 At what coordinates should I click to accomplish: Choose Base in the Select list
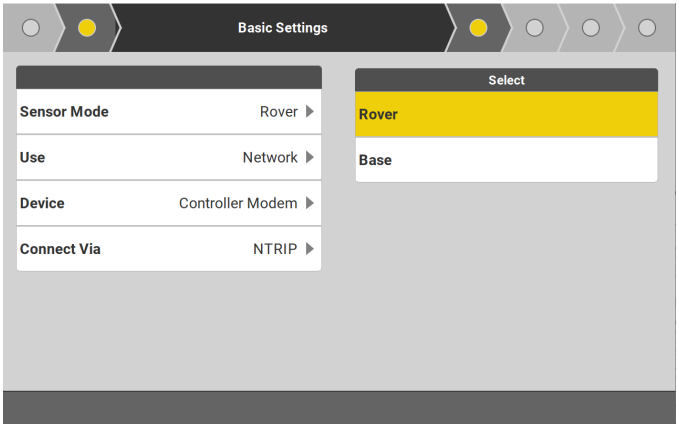point(506,160)
